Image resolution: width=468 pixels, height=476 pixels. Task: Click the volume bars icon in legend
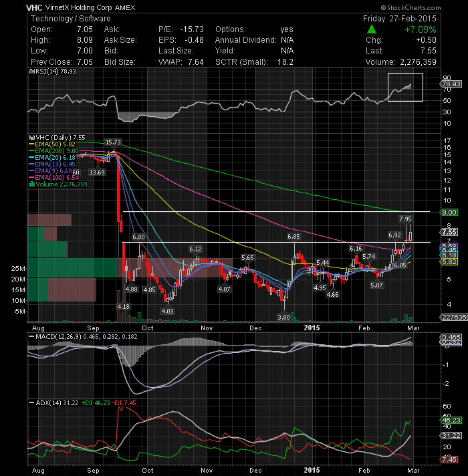pos(31,185)
